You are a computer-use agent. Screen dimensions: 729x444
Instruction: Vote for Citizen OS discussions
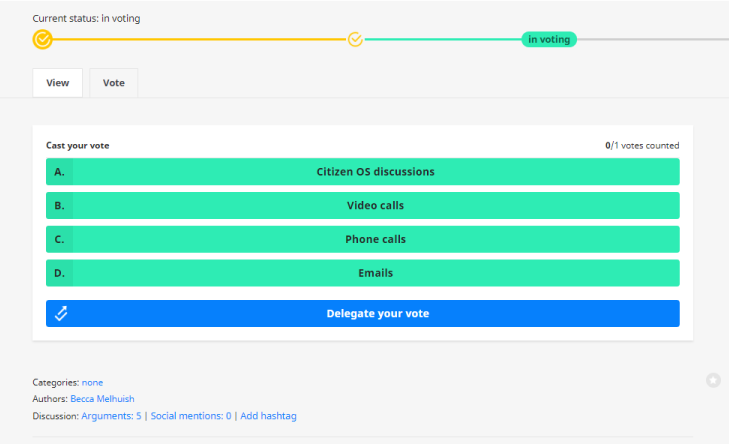[x=376, y=172]
